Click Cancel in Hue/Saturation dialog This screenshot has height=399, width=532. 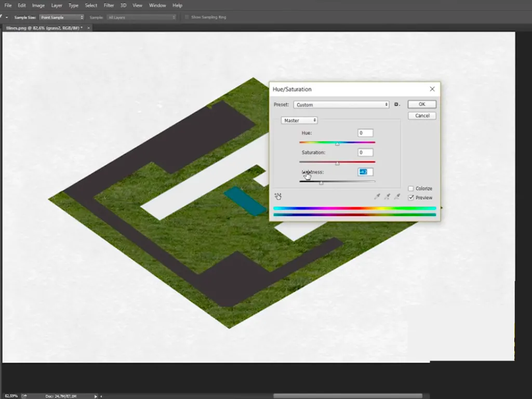pos(422,116)
